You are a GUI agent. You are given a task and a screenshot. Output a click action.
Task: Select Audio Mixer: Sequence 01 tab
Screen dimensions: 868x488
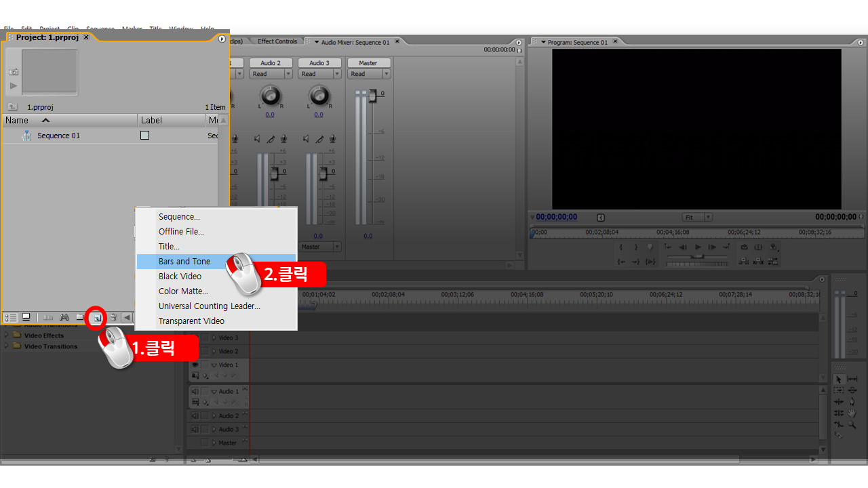pyautogui.click(x=355, y=42)
